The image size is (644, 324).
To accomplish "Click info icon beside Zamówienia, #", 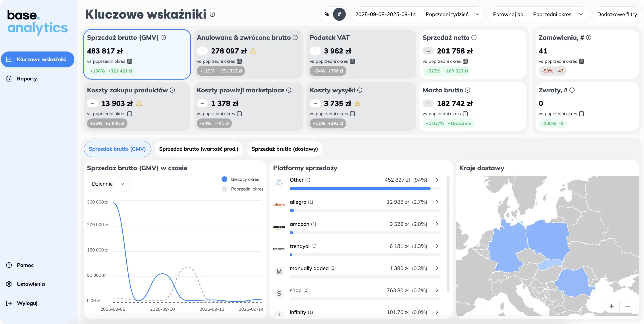I will click(588, 37).
